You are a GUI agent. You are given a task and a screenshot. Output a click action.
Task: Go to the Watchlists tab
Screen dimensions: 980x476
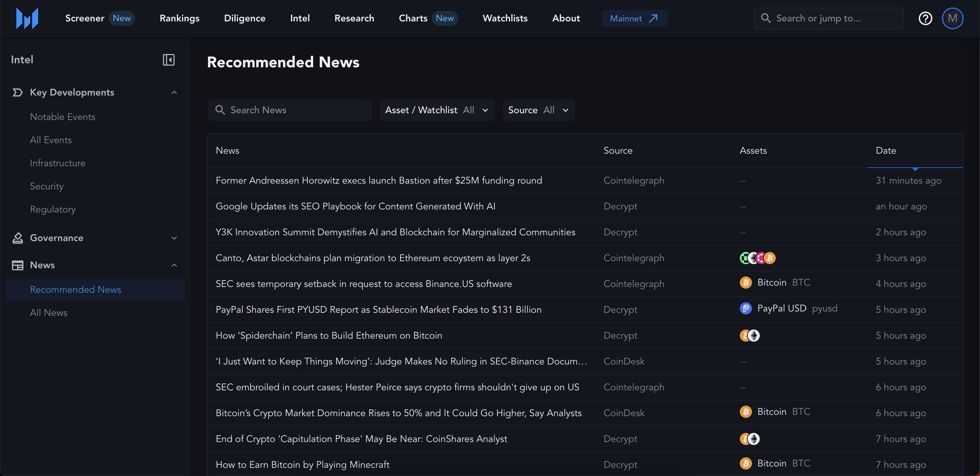[505, 18]
